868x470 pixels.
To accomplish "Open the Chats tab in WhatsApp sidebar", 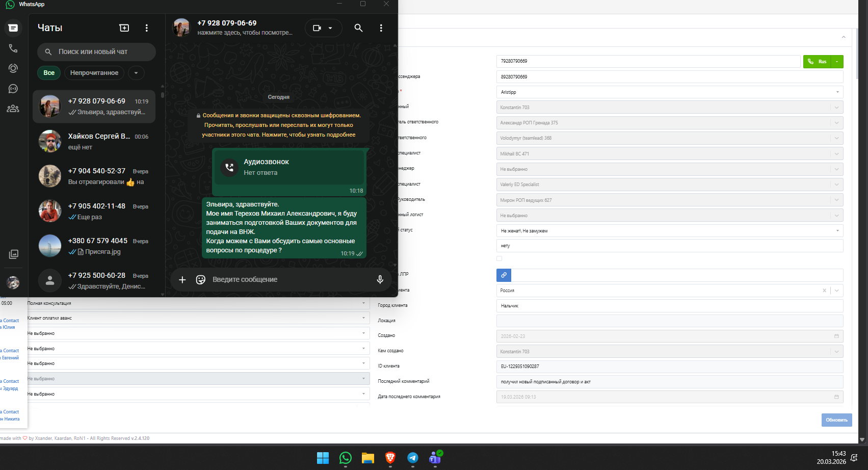I will (x=13, y=28).
